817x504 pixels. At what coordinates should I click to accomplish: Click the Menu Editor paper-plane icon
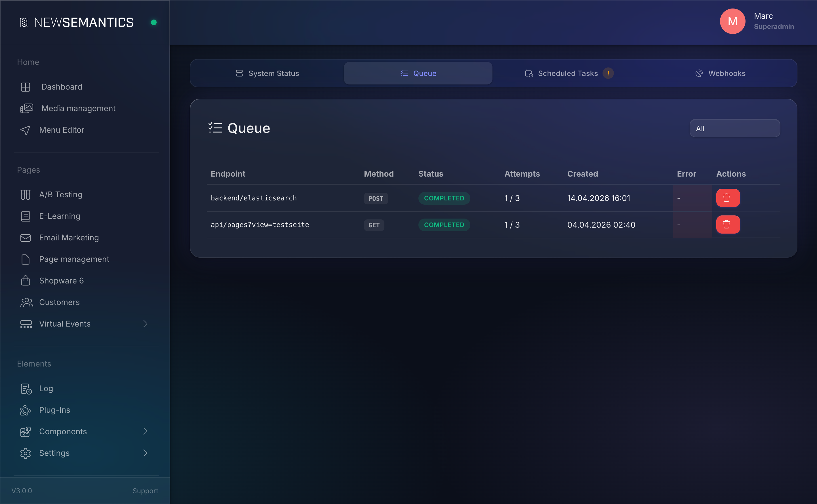(x=25, y=130)
